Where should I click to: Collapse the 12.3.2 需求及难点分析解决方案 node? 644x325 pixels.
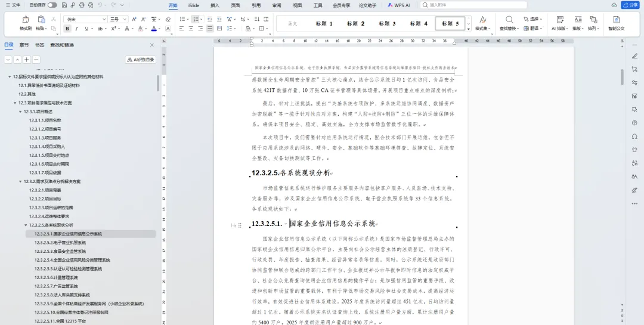pyautogui.click(x=20, y=182)
